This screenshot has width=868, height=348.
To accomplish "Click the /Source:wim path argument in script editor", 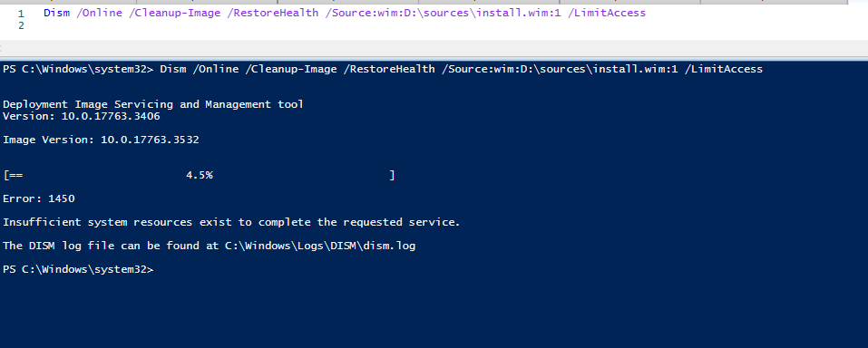I will tap(444, 13).
